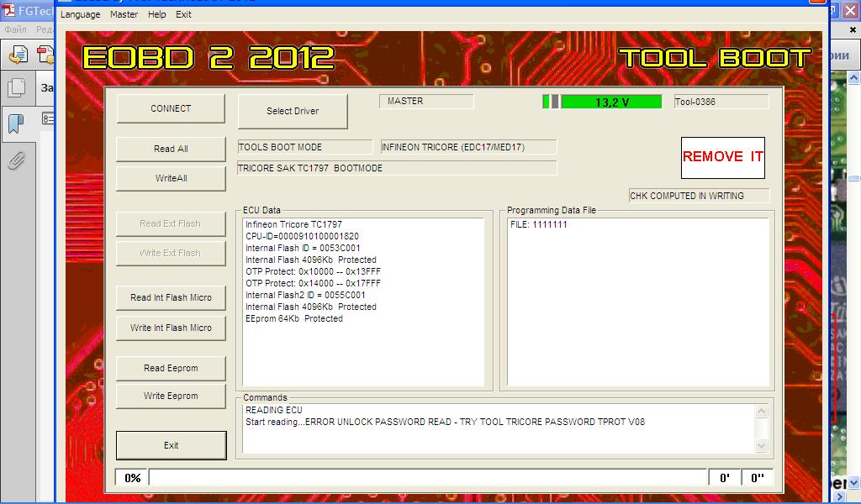The width and height of the screenshot is (861, 504).
Task: Select EEprom 64Kb Protected line
Action: tap(293, 318)
